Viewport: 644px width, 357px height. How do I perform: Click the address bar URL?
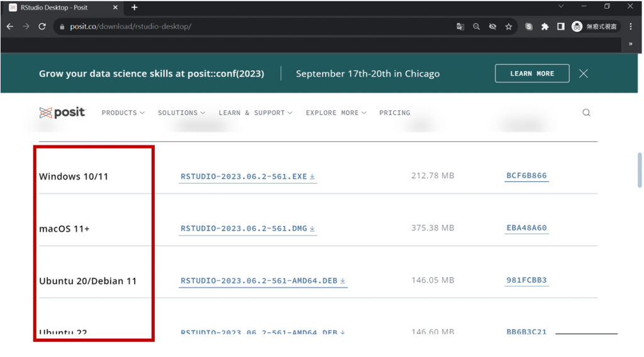coord(131,26)
